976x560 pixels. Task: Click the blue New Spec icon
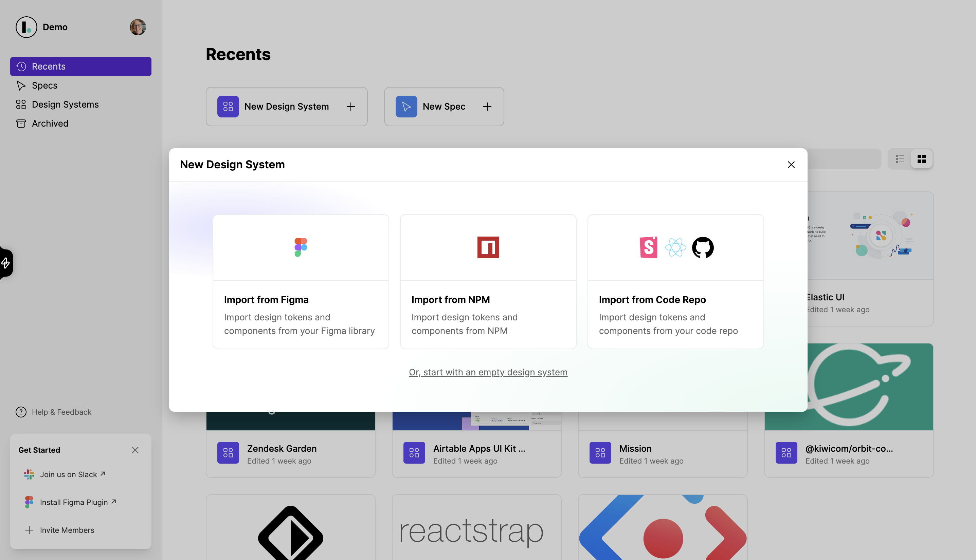tap(406, 107)
